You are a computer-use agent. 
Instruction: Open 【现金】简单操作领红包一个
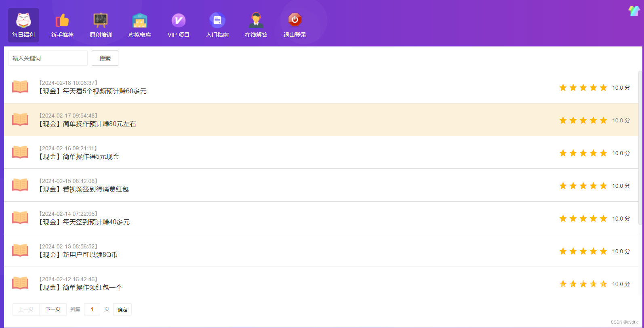(x=80, y=288)
